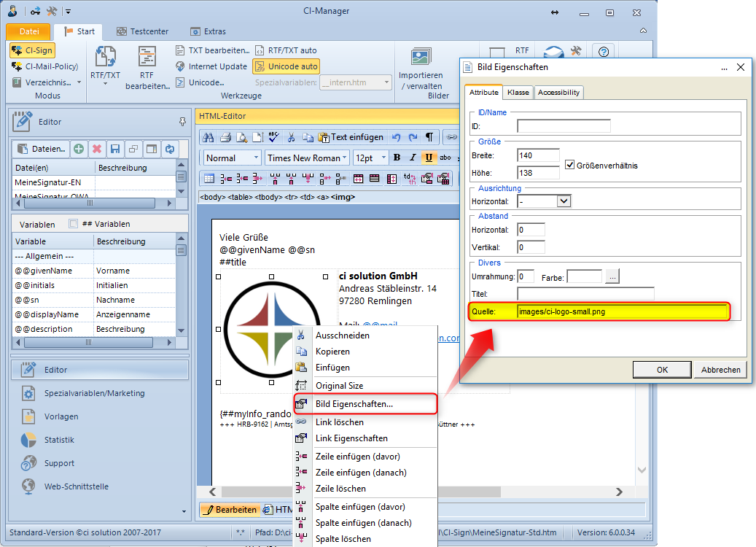
Task: Toggle underline formatting button
Action: [x=429, y=158]
